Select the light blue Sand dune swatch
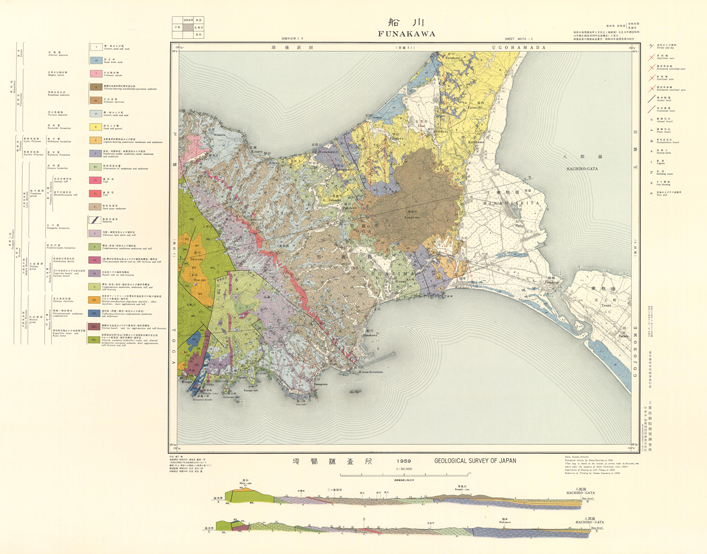This screenshot has height=554, width=707. [95, 60]
